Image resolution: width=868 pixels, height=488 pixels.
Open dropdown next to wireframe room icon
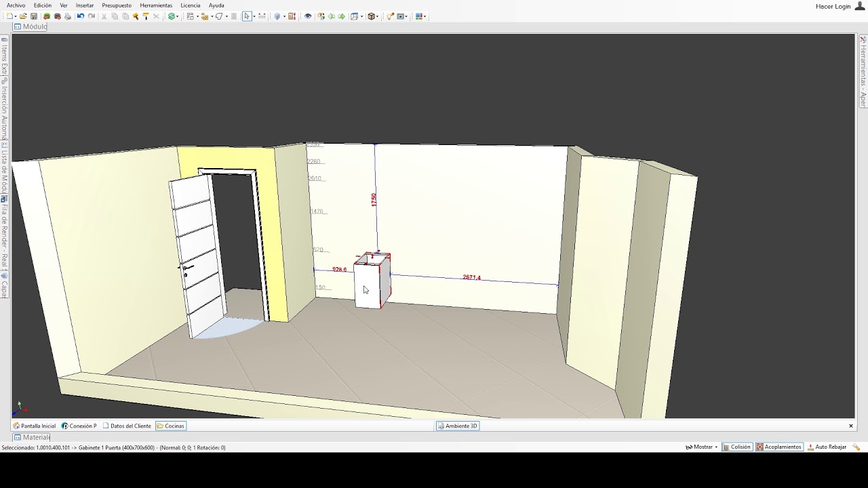point(361,16)
